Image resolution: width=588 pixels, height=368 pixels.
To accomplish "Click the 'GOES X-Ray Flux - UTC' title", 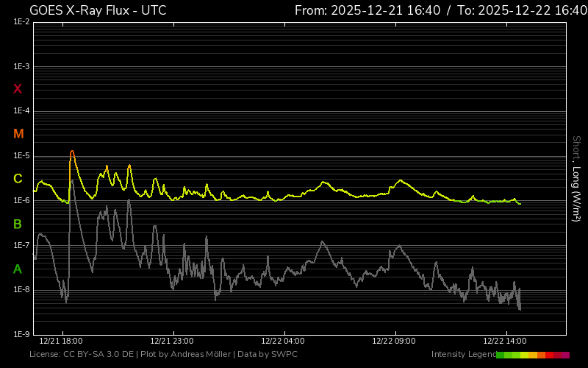I will click(x=98, y=10).
